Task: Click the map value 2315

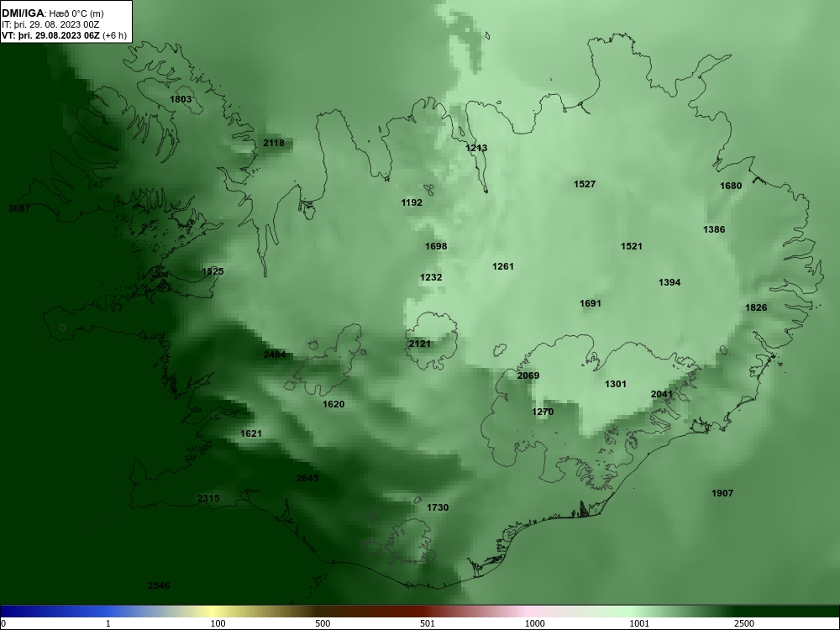Action: pos(208,498)
